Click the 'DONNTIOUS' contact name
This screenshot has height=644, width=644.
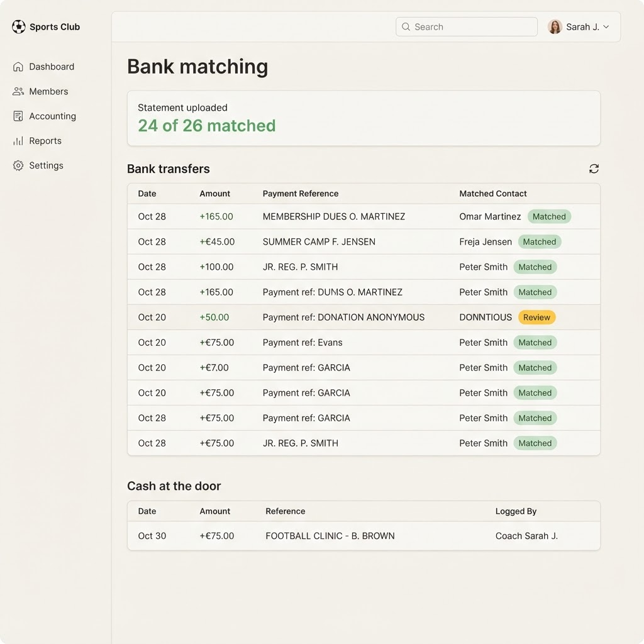pos(486,317)
